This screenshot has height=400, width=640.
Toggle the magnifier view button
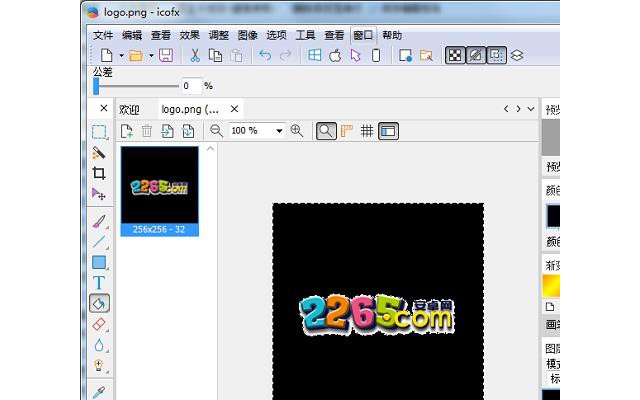tap(326, 131)
